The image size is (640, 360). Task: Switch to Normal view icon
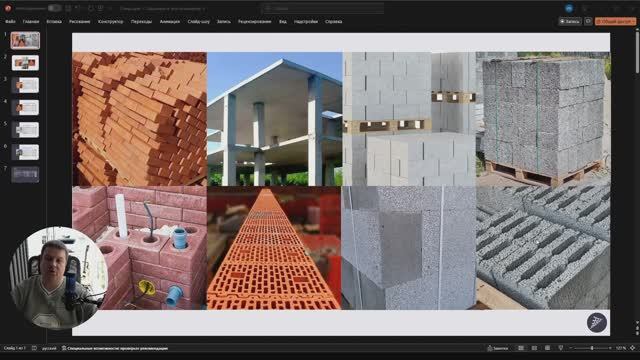coord(521,348)
